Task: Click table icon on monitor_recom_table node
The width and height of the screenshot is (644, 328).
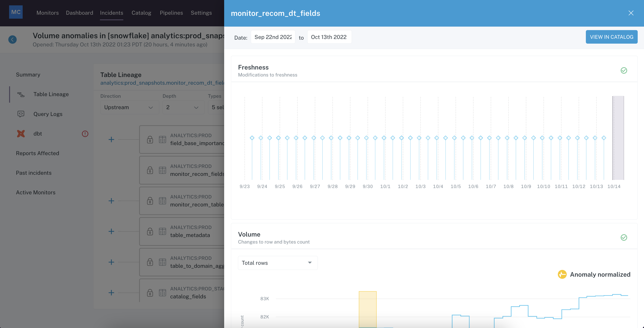Action: pos(163,201)
